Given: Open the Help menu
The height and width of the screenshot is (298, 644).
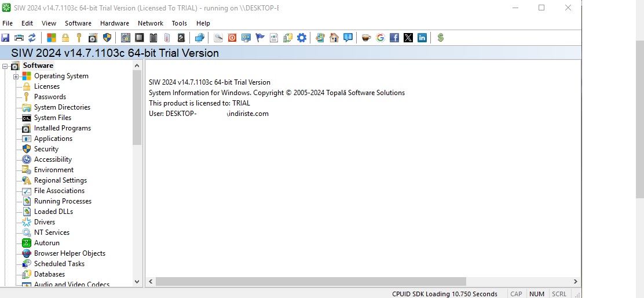Looking at the screenshot, I should tap(203, 23).
